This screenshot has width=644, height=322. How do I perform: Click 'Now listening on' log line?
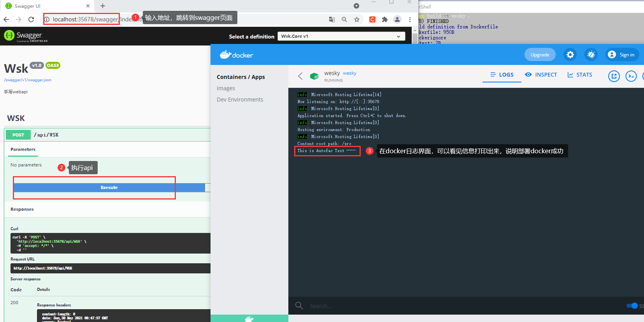pyautogui.click(x=338, y=102)
